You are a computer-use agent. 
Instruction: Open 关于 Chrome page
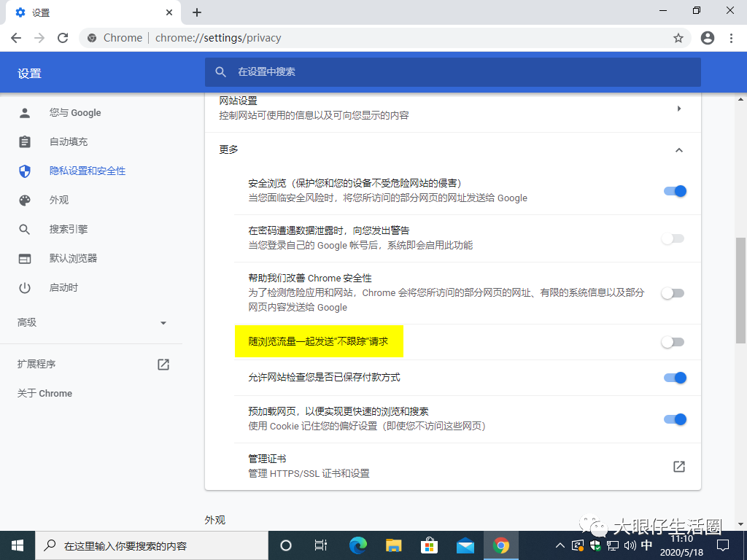click(x=44, y=393)
